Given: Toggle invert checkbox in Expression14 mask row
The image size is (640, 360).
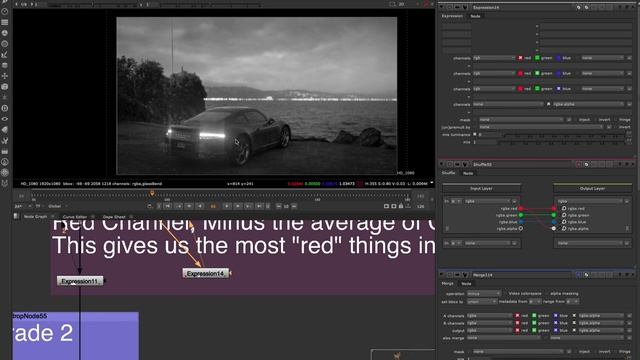Looking at the screenshot, I should click(x=595, y=120).
